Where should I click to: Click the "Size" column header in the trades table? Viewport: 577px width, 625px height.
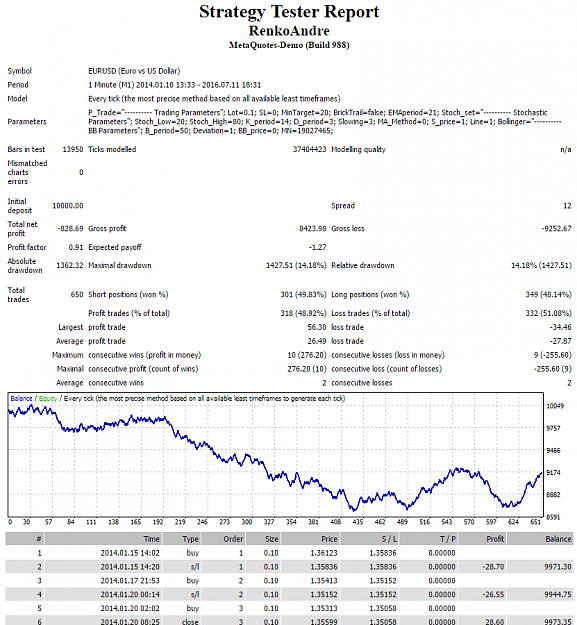click(x=271, y=539)
